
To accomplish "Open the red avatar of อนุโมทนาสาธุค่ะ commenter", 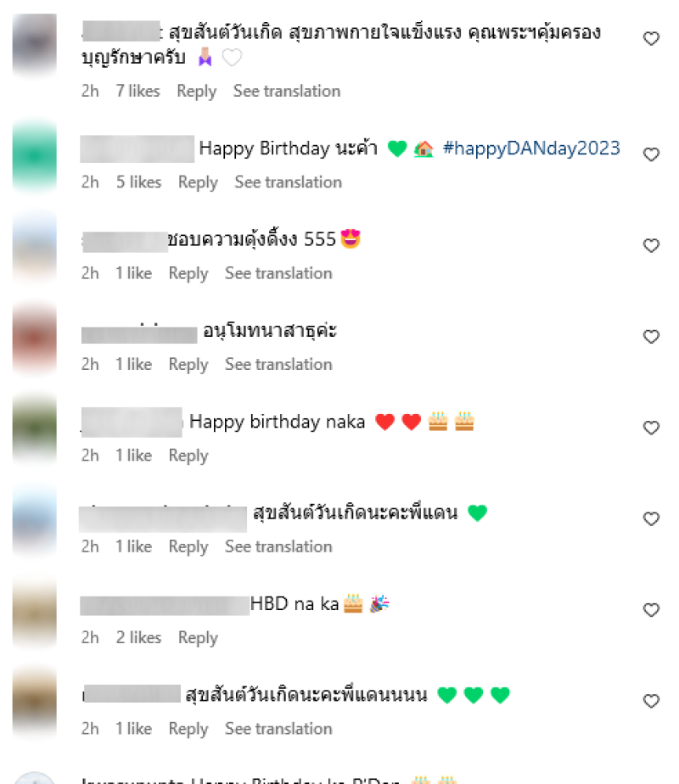I will (35, 338).
